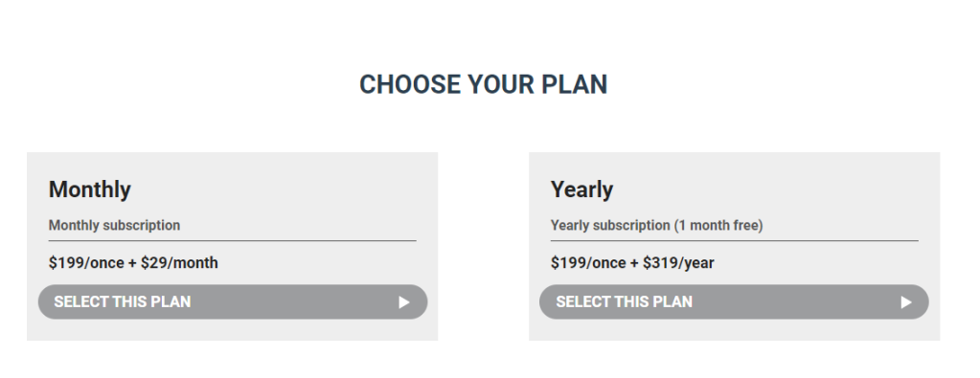This screenshot has height=378, width=980.
Task: Click the 'Monthly' plan title
Action: [x=90, y=189]
